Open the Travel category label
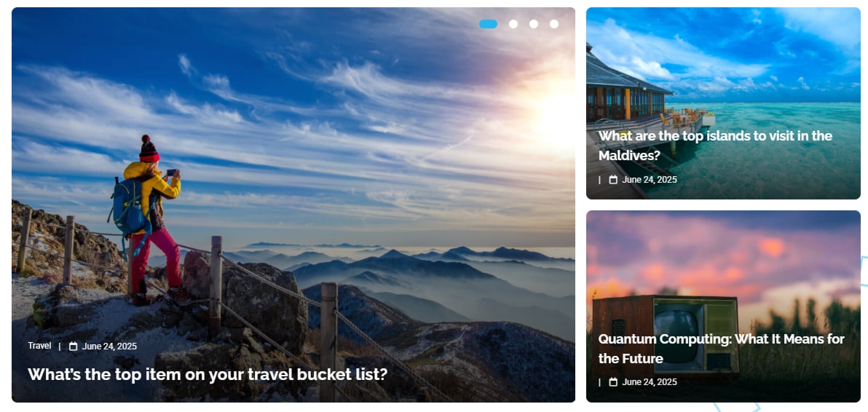This screenshot has height=412, width=868. (x=39, y=346)
